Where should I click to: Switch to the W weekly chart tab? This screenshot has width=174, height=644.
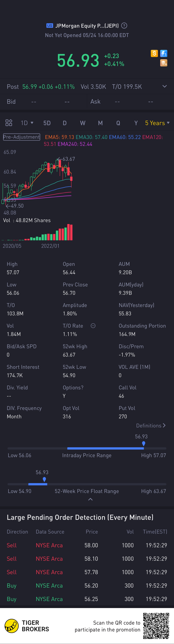click(82, 123)
